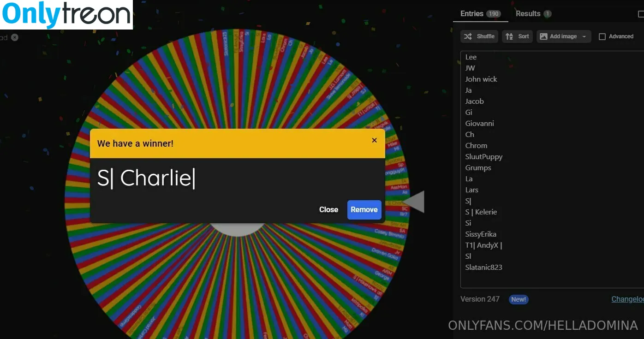
Task: Click the 'S | Kelerie' entry
Action: pyautogui.click(x=481, y=212)
